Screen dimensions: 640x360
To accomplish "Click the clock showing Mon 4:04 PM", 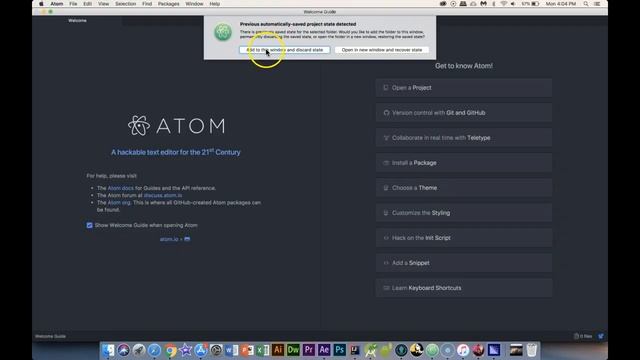I will (561, 4).
